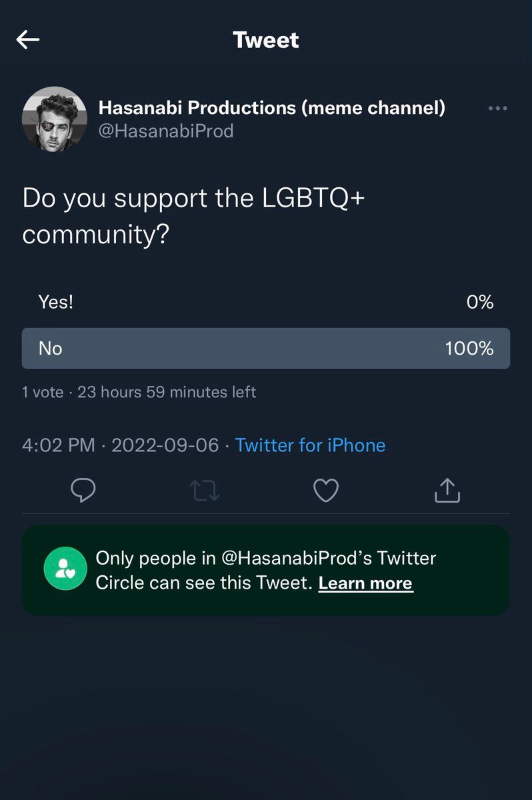Like the tweet with the heart icon
Viewport: 532px width, 800px height.
[x=326, y=491]
